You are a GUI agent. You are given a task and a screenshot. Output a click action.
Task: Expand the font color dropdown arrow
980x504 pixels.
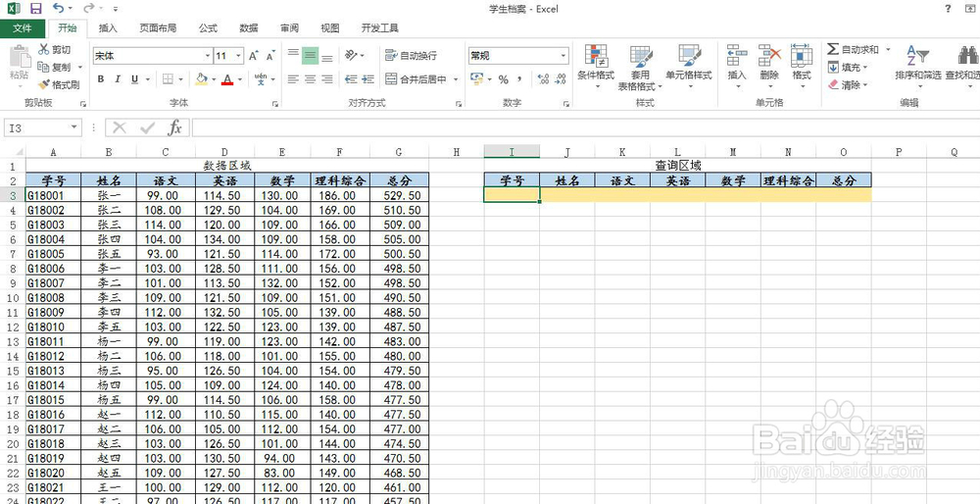pyautogui.click(x=239, y=79)
